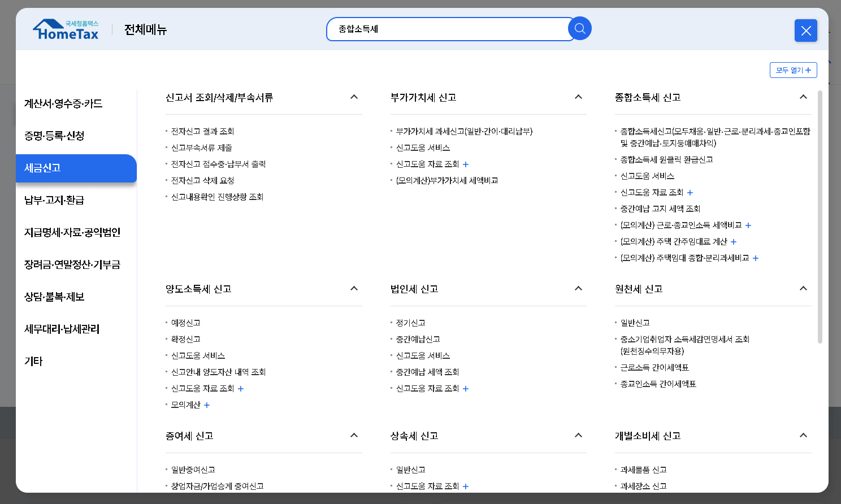Image resolution: width=841 pixels, height=504 pixels.
Task: Click plus icon next to 부가가치세 신고도움 자료 조회
Action: point(465,164)
